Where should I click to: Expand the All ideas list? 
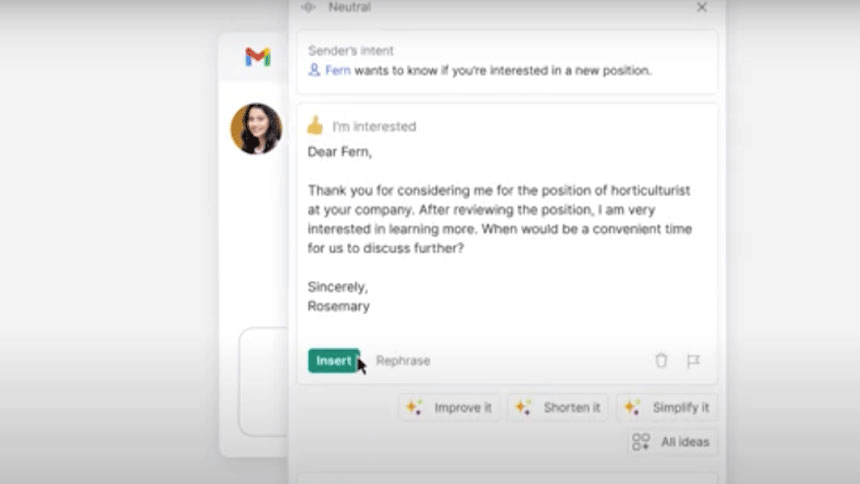click(672, 441)
